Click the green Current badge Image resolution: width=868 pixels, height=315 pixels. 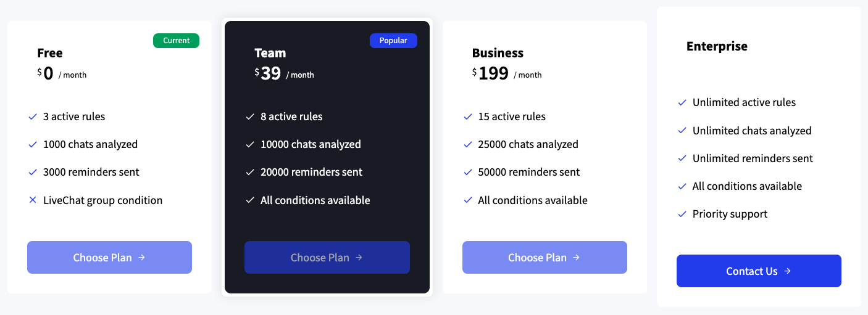pos(176,41)
